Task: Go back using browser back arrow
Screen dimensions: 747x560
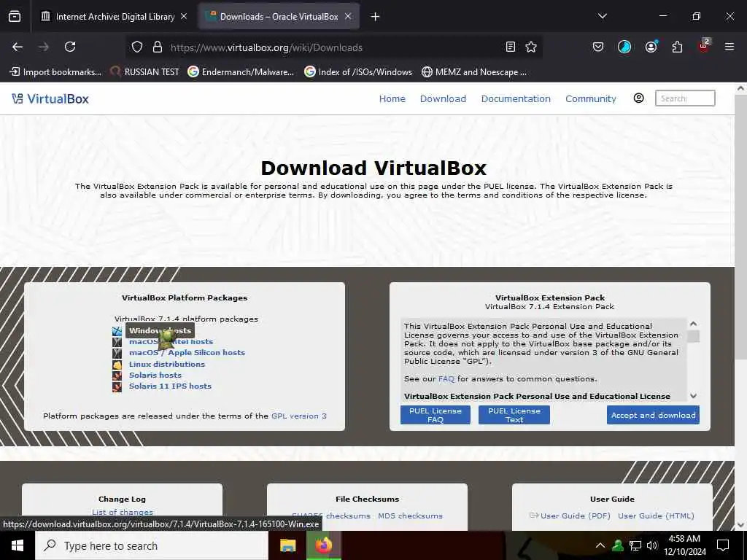Action: 18,47
